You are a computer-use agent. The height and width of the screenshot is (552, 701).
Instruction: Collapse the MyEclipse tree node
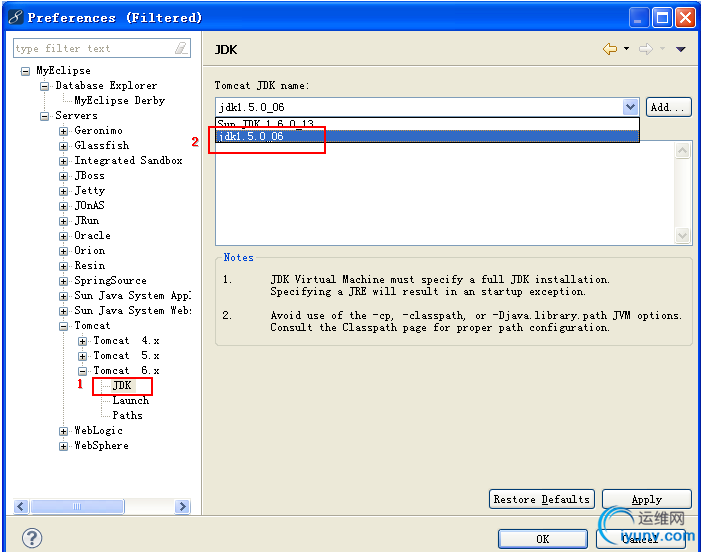tap(25, 71)
